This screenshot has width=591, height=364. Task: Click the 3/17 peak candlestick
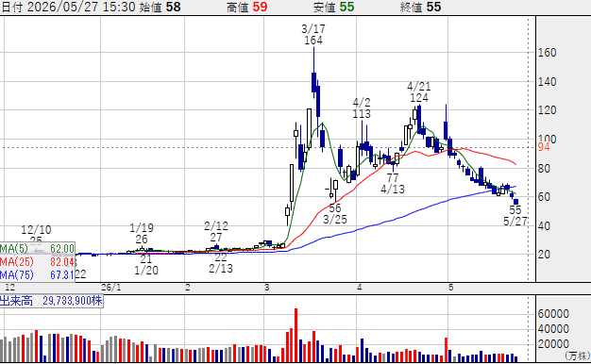point(314,72)
